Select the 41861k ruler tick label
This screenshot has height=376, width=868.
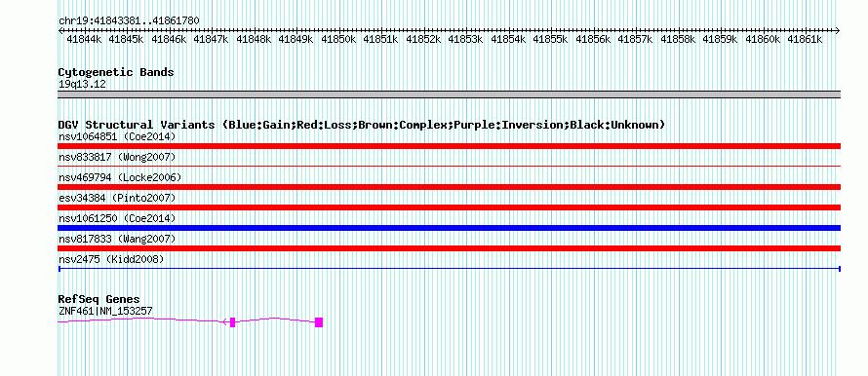pos(805,39)
